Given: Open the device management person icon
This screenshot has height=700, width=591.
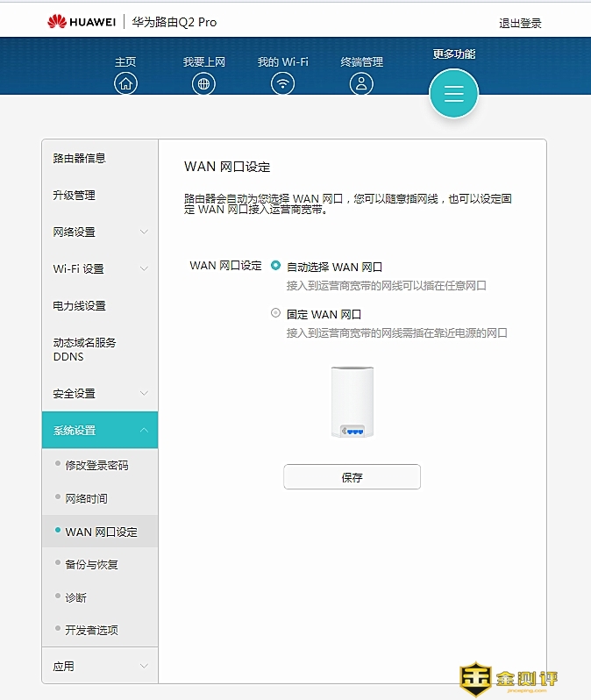Looking at the screenshot, I should 361,83.
